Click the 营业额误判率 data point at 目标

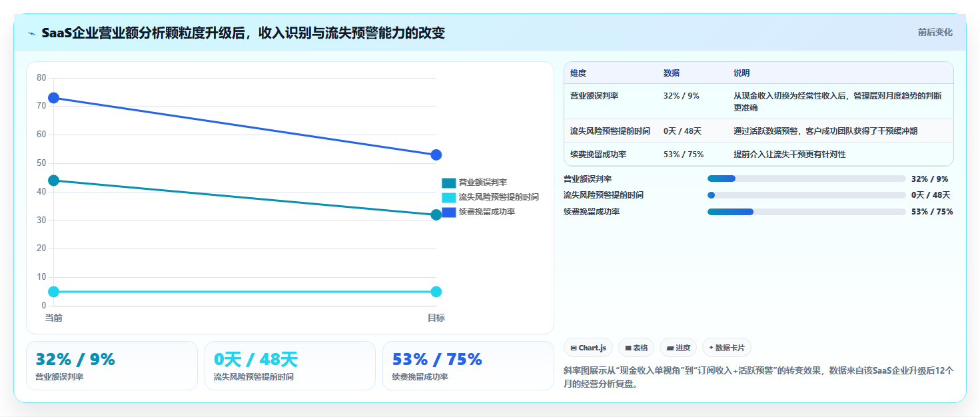pyautogui.click(x=436, y=214)
